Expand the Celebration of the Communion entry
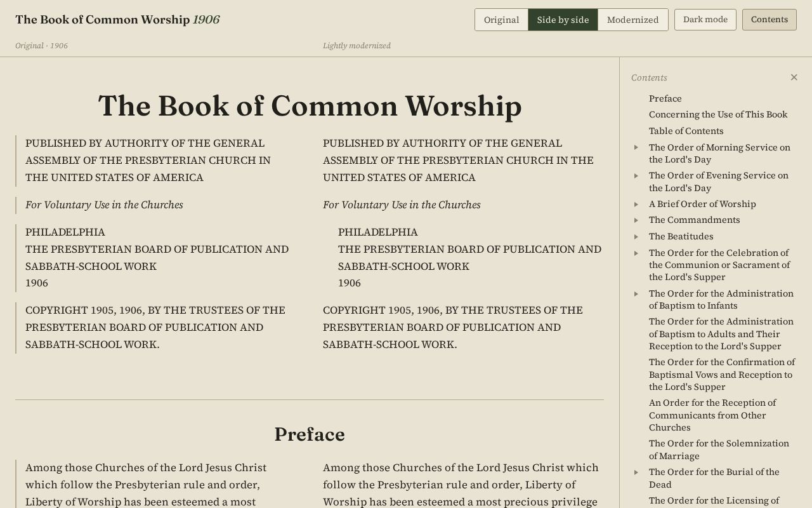The height and width of the screenshot is (508, 812). click(x=636, y=253)
